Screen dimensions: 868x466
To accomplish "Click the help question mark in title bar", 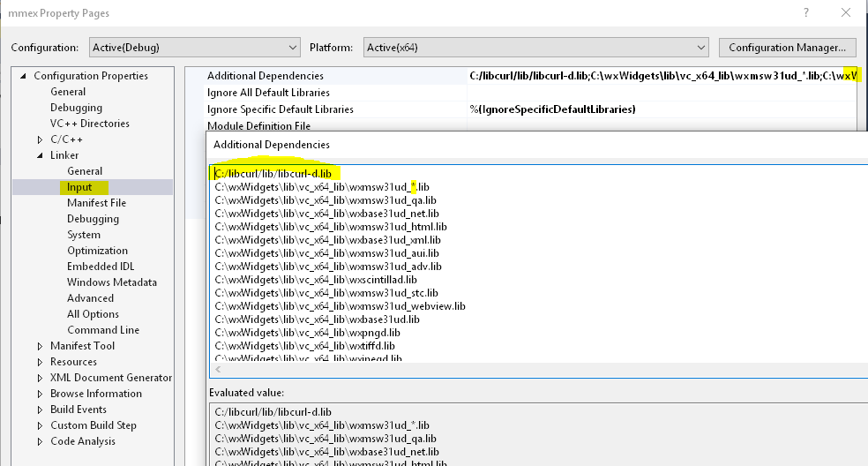I will [806, 12].
